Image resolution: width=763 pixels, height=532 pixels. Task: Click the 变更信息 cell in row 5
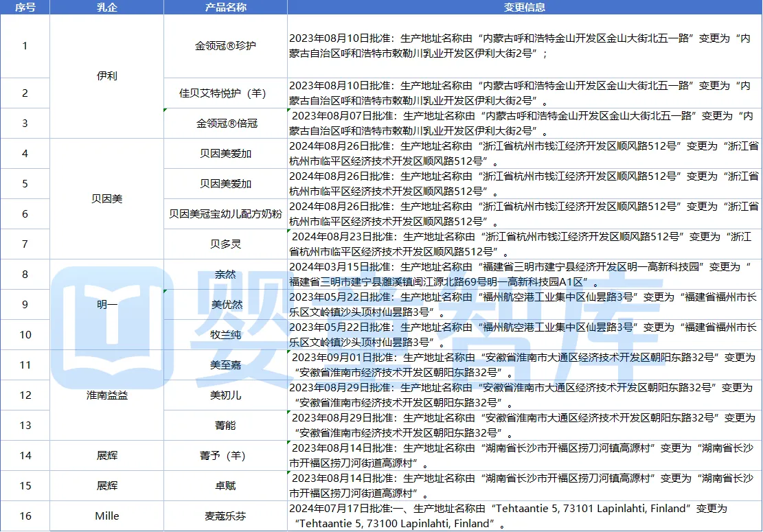pos(525,184)
